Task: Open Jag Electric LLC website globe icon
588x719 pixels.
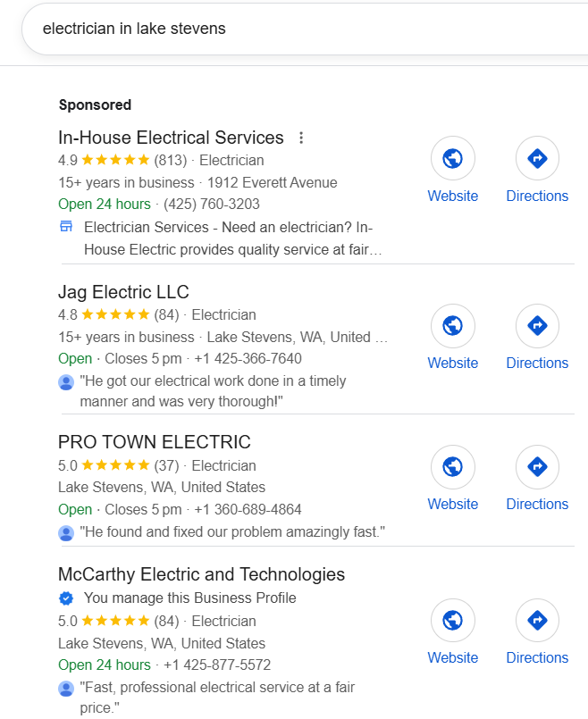Action: 453,326
